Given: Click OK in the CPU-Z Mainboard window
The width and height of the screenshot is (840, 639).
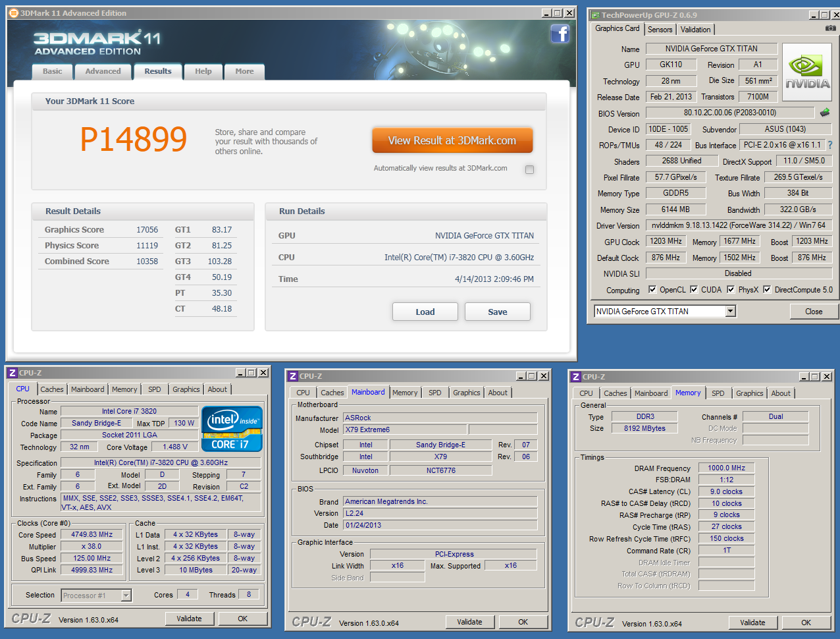Looking at the screenshot, I should click(x=523, y=622).
